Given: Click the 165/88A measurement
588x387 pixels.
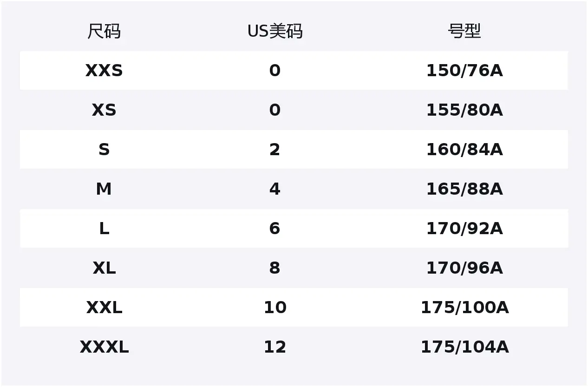Looking at the screenshot, I should (464, 189).
